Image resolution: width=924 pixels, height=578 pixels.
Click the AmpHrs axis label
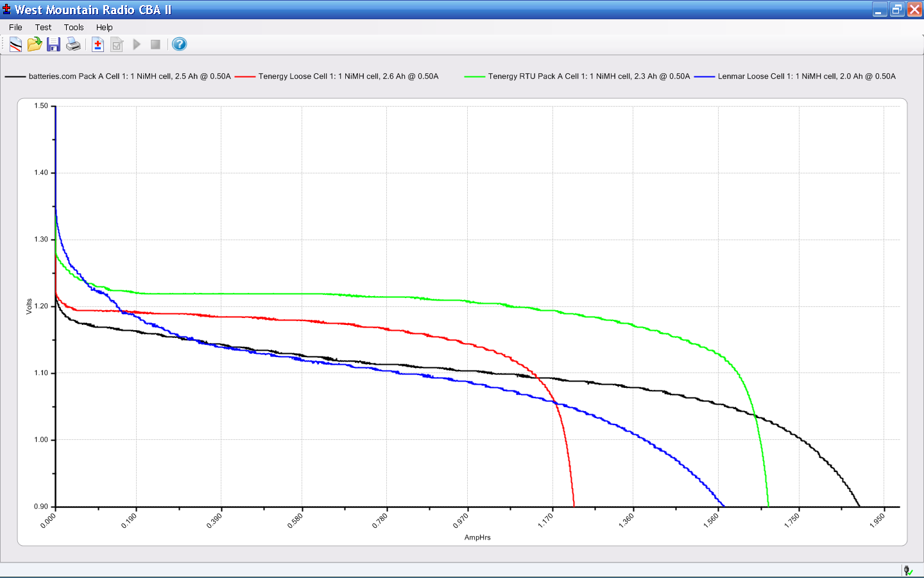(477, 538)
